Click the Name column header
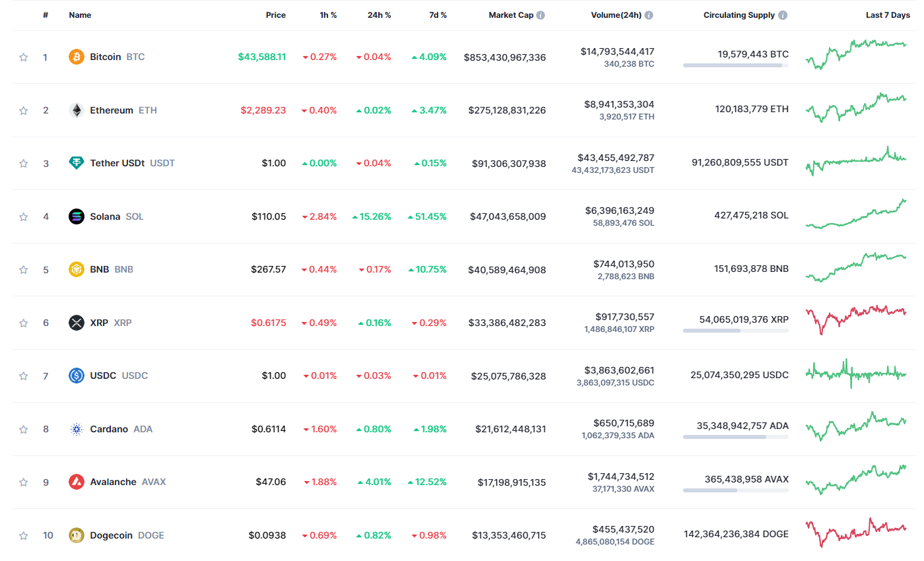The width and height of the screenshot is (924, 561). pos(80,15)
